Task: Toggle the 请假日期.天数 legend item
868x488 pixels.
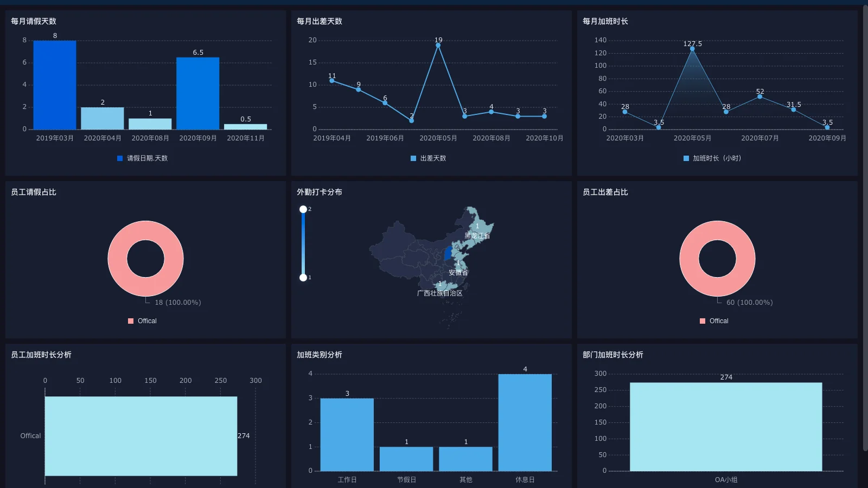Action: point(143,158)
